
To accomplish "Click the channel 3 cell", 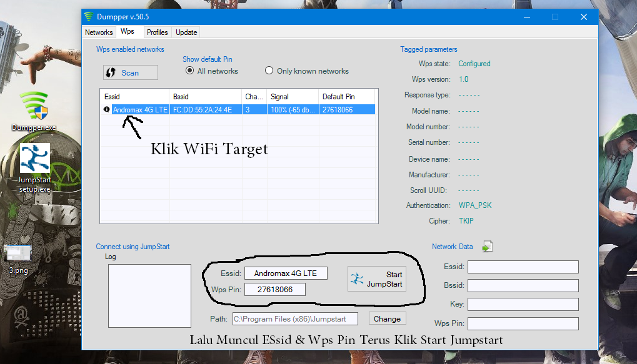I will (x=254, y=109).
